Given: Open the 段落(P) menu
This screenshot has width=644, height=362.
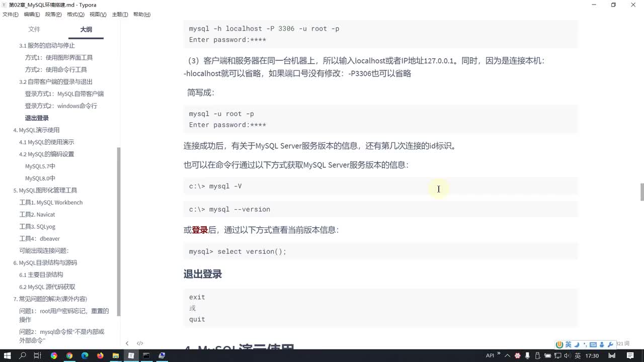Looking at the screenshot, I should tap(53, 15).
